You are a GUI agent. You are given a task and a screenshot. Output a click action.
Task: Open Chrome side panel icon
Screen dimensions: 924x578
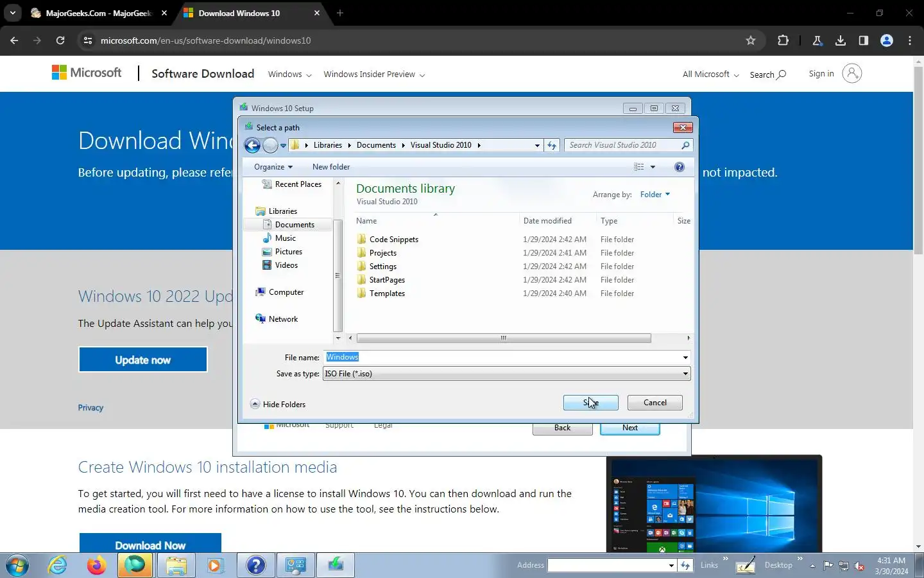point(864,40)
